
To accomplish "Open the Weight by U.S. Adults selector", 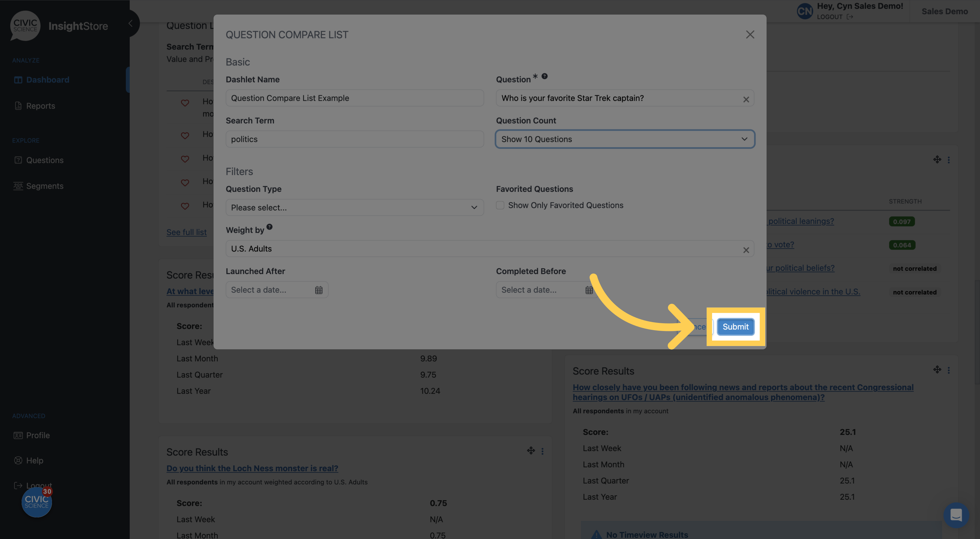I will pyautogui.click(x=490, y=248).
